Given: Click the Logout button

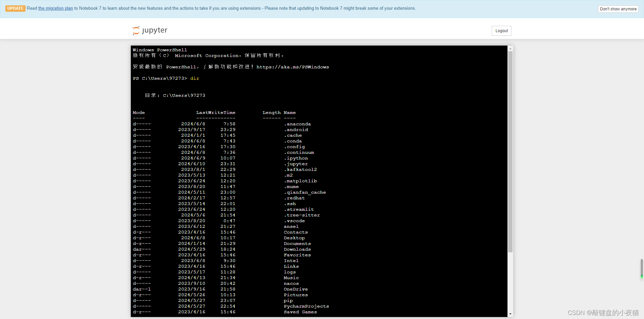Looking at the screenshot, I should [x=501, y=31].
